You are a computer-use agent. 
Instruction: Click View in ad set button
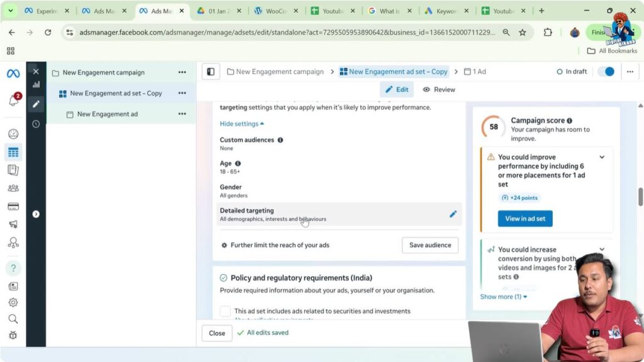click(525, 218)
